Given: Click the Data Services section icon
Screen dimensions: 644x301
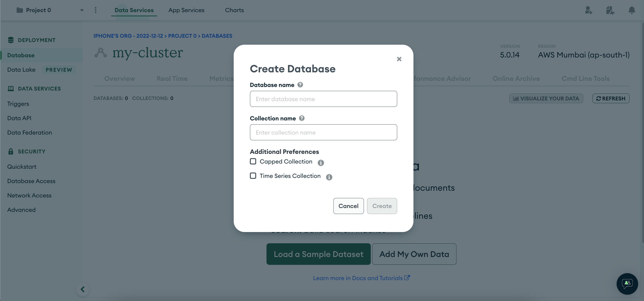Looking at the screenshot, I should coord(11,89).
